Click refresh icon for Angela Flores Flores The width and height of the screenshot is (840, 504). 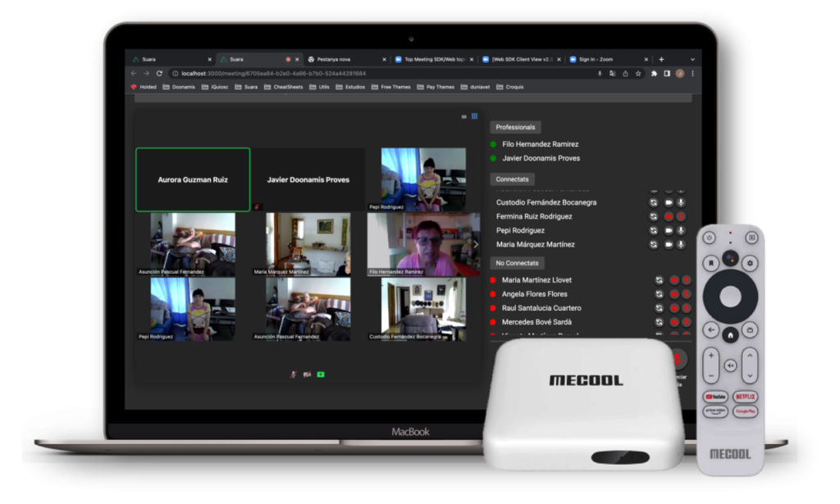[x=659, y=294]
